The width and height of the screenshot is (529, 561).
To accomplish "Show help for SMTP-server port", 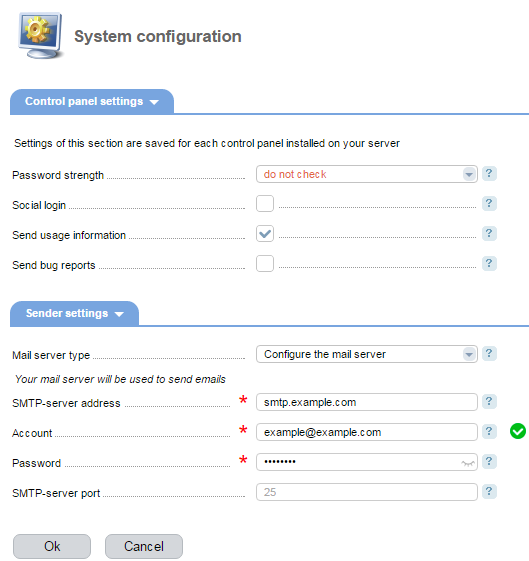I will pos(489,492).
